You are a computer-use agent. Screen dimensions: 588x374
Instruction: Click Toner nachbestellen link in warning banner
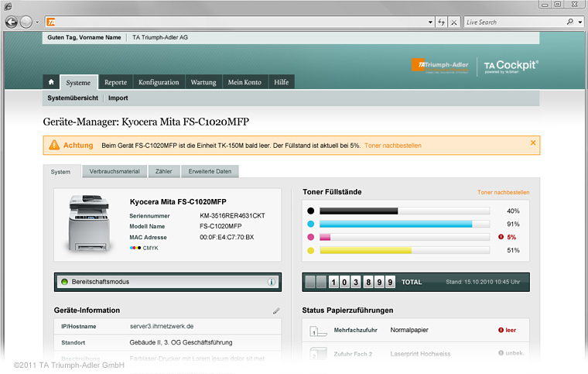393,146
